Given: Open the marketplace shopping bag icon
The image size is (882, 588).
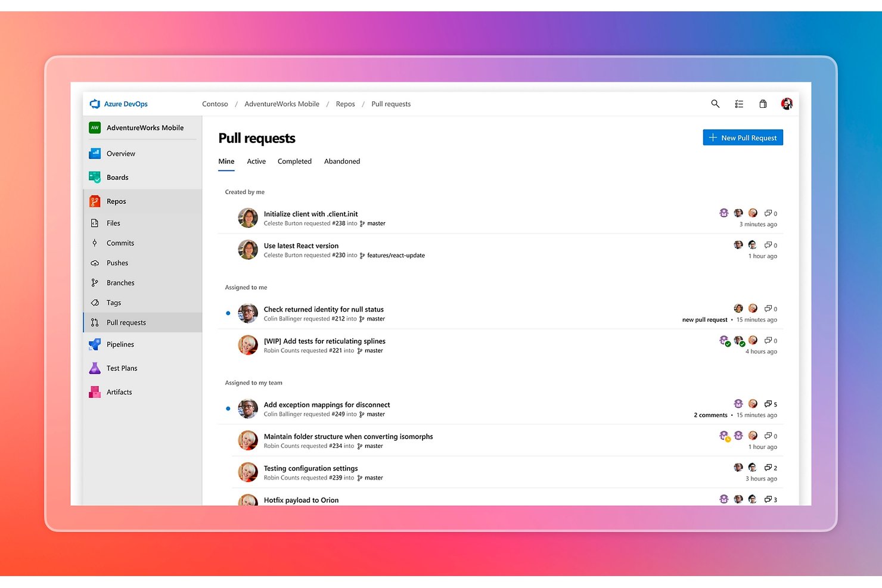Looking at the screenshot, I should [763, 104].
